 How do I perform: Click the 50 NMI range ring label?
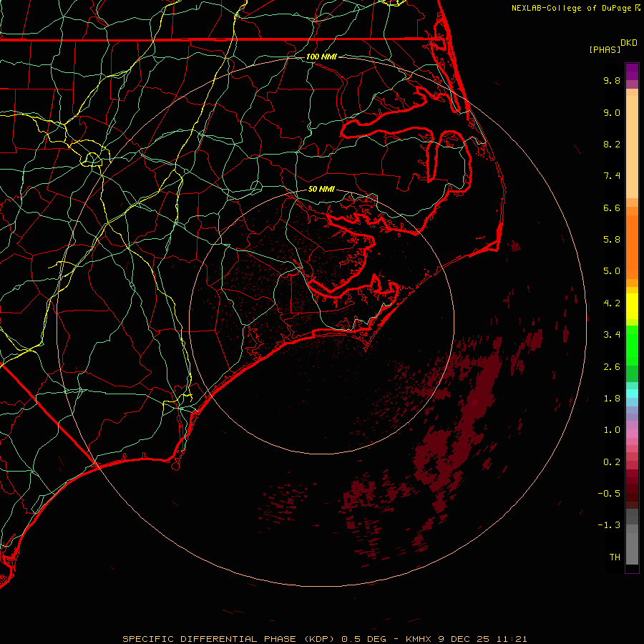pyautogui.click(x=321, y=189)
